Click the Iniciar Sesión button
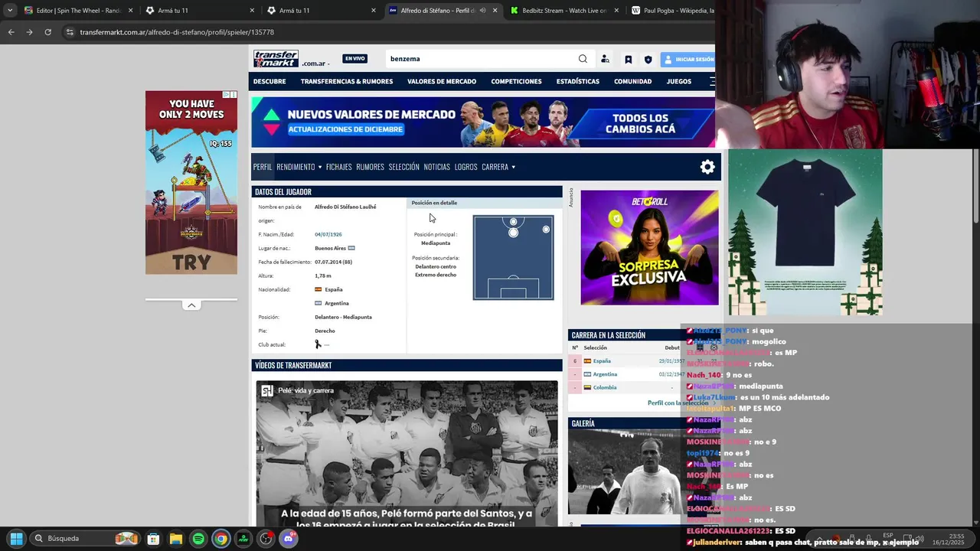 [688, 59]
